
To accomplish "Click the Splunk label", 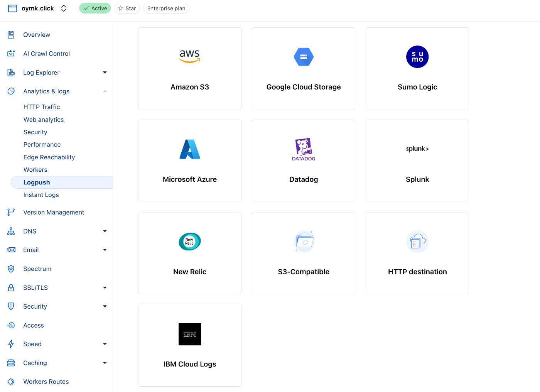I will (x=417, y=179).
